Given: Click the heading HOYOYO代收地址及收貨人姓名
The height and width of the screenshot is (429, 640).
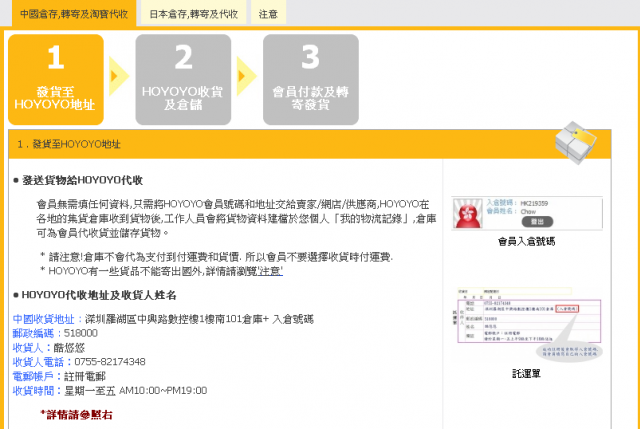Looking at the screenshot, I should point(99,295).
